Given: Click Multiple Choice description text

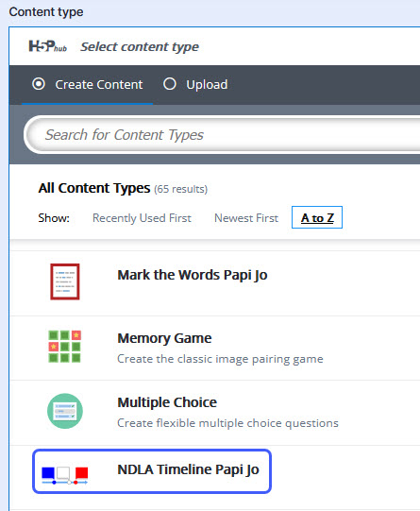Looking at the screenshot, I should point(227,423).
